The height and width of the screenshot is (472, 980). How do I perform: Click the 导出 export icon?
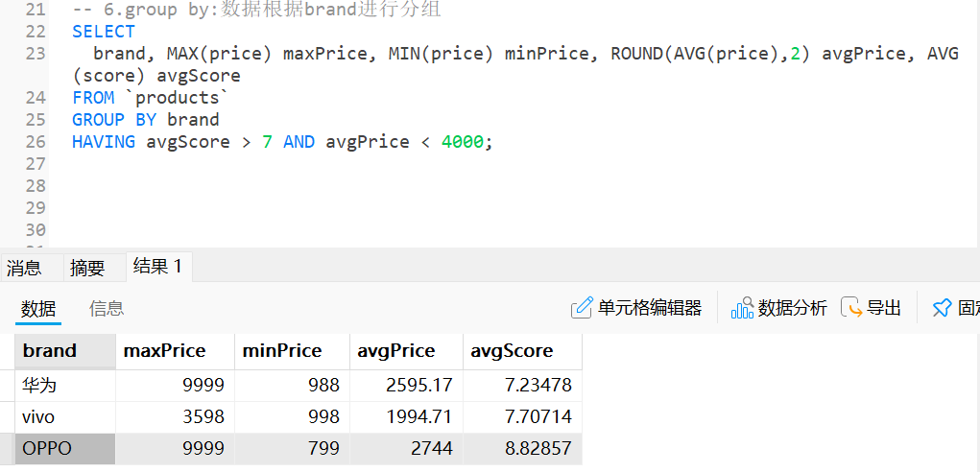pos(851,308)
